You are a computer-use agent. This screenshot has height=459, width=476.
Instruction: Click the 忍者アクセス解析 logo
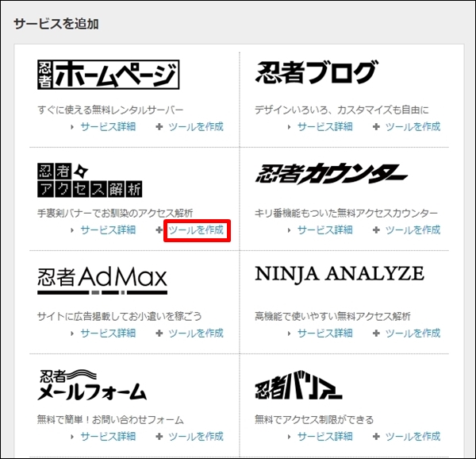click(x=90, y=180)
